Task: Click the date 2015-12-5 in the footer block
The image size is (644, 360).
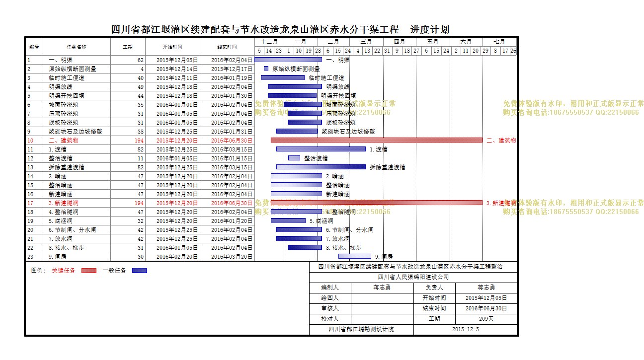Action: coord(466,329)
